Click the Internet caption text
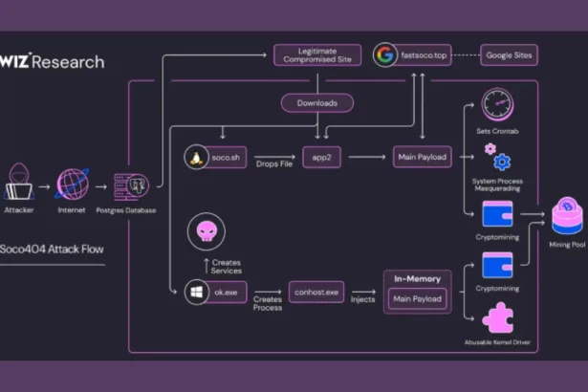The width and height of the screenshot is (588, 392). (x=72, y=210)
